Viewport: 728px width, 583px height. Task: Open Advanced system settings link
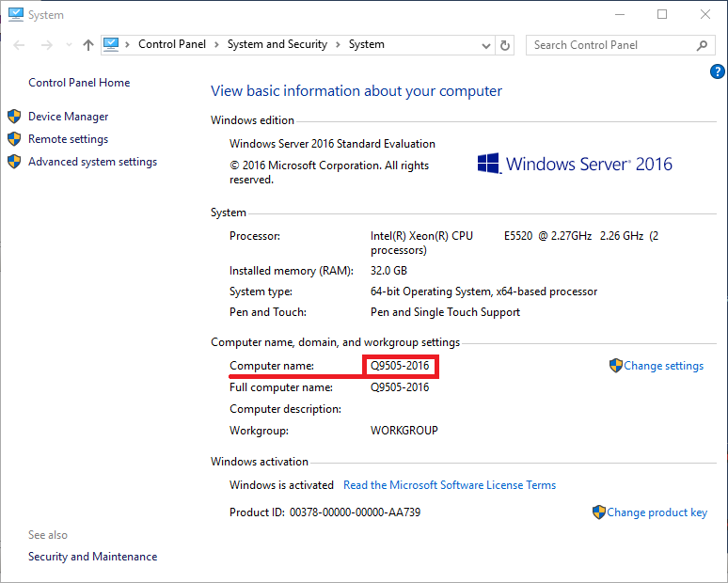[x=93, y=162]
